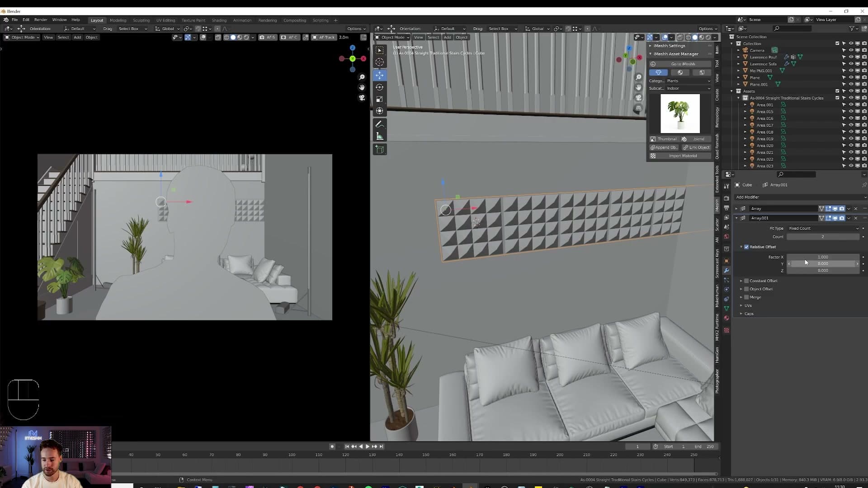Open the File menu
The height and width of the screenshot is (488, 868).
coord(15,20)
